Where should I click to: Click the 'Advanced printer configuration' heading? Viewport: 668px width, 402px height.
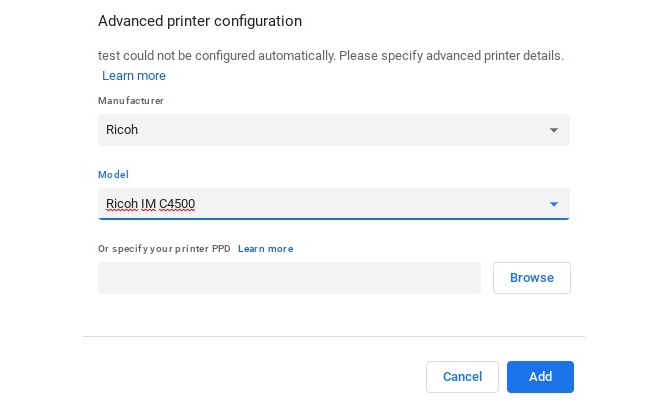click(200, 21)
